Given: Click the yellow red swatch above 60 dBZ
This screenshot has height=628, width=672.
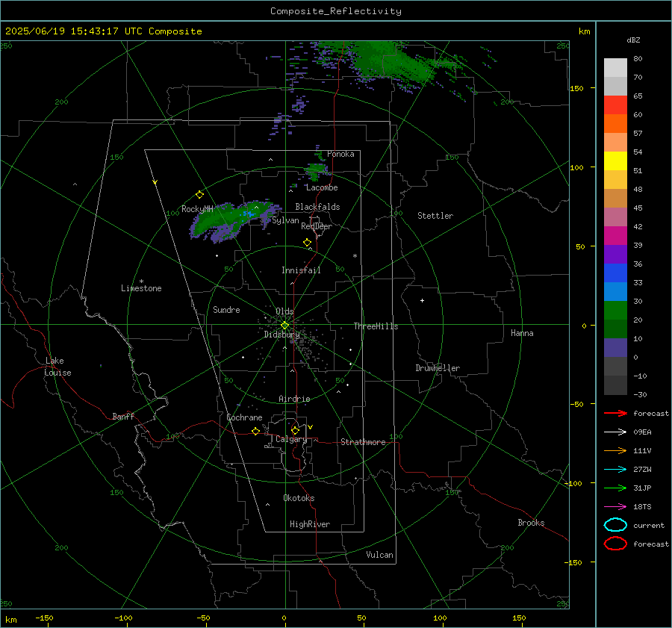Looking at the screenshot, I should [x=615, y=105].
